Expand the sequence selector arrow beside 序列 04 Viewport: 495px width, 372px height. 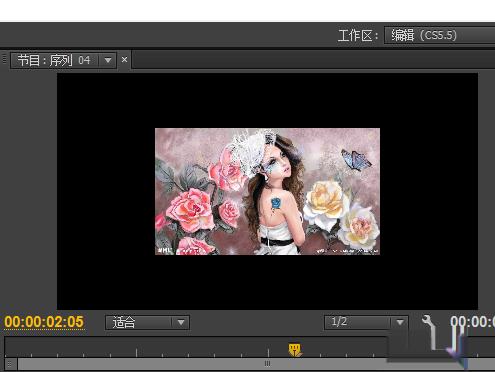tap(108, 60)
